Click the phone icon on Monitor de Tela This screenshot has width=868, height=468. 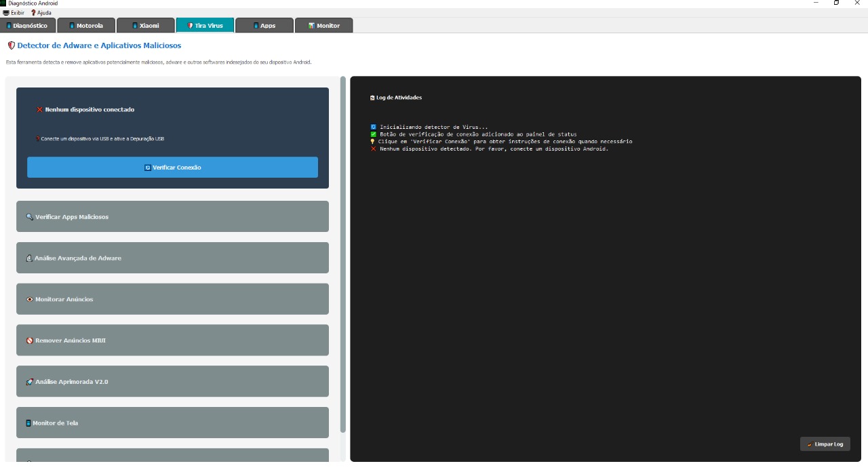28,423
